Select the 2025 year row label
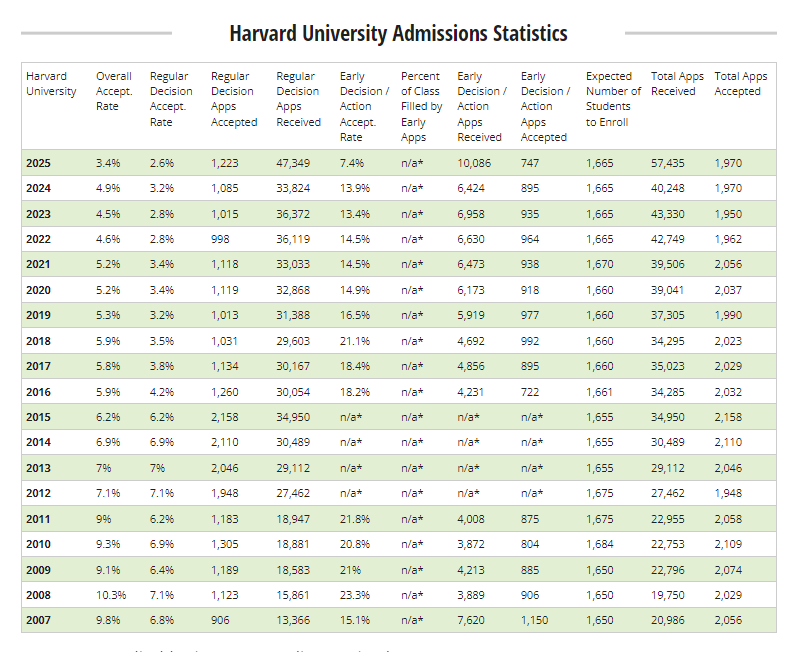 38,163
